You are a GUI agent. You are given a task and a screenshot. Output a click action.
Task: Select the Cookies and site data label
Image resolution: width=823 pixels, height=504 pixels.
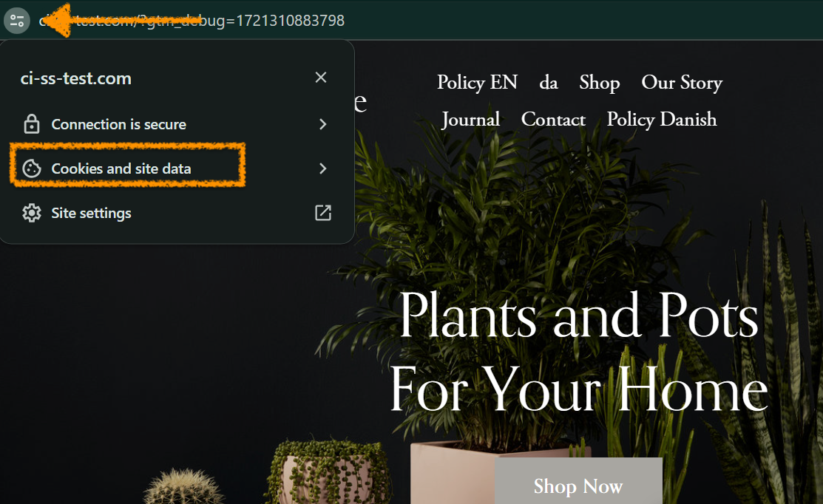pos(121,168)
